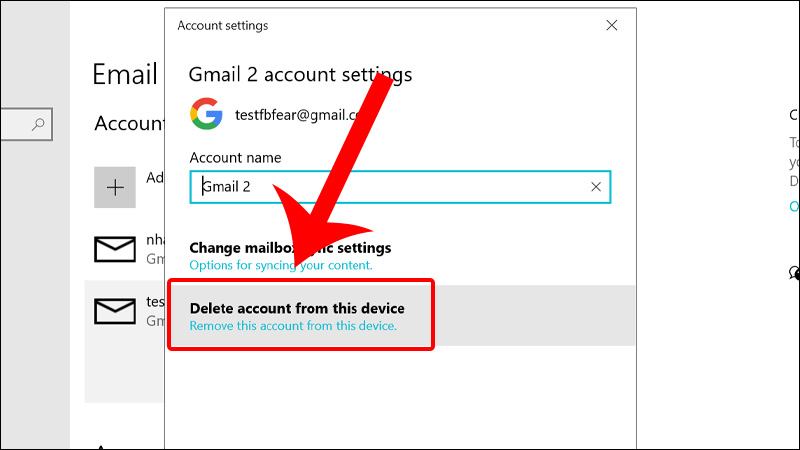Select the first mail envelope account icon
The height and width of the screenshot is (450, 800).
click(x=115, y=249)
